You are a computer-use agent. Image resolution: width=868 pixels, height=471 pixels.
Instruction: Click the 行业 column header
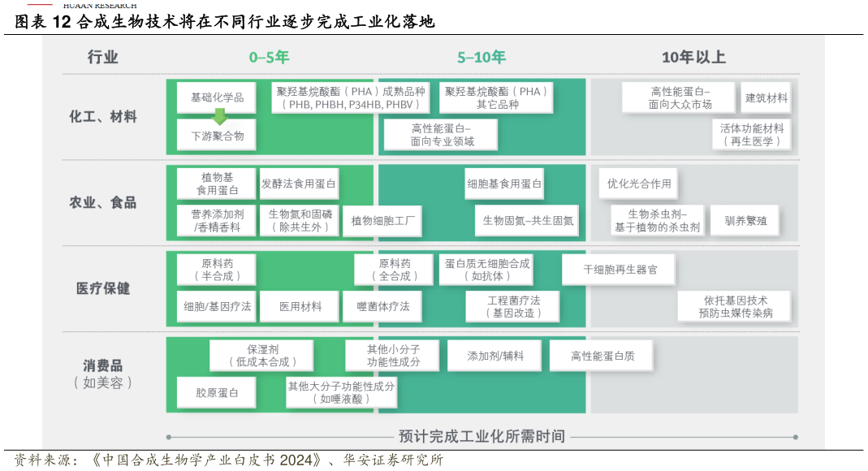tap(102, 57)
